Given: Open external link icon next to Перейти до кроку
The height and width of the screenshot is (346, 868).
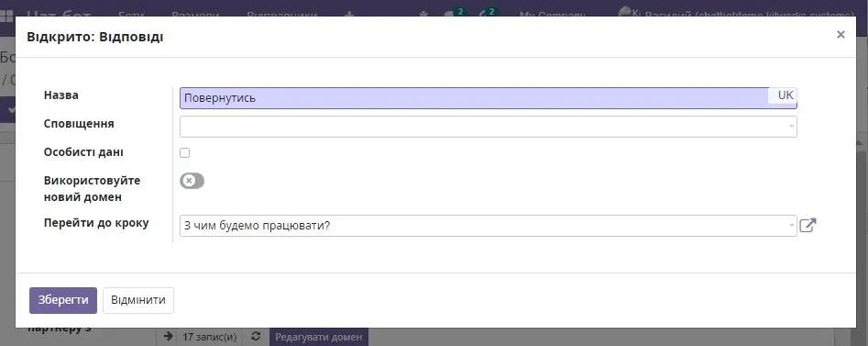Looking at the screenshot, I should (x=808, y=225).
